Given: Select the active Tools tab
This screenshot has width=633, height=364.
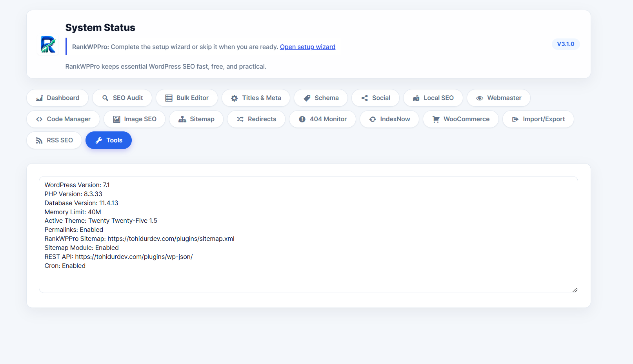Looking at the screenshot, I should click(x=109, y=140).
